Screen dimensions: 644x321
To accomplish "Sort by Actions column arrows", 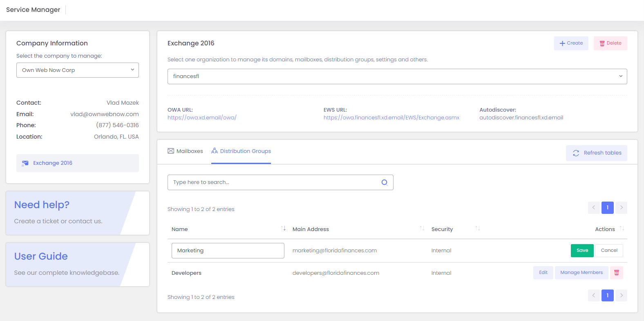I will pyautogui.click(x=622, y=229).
